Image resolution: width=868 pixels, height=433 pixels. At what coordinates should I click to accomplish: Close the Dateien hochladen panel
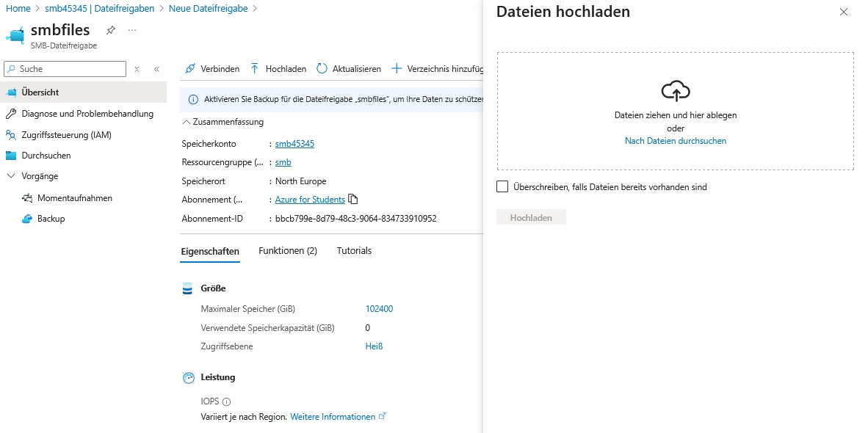[843, 12]
